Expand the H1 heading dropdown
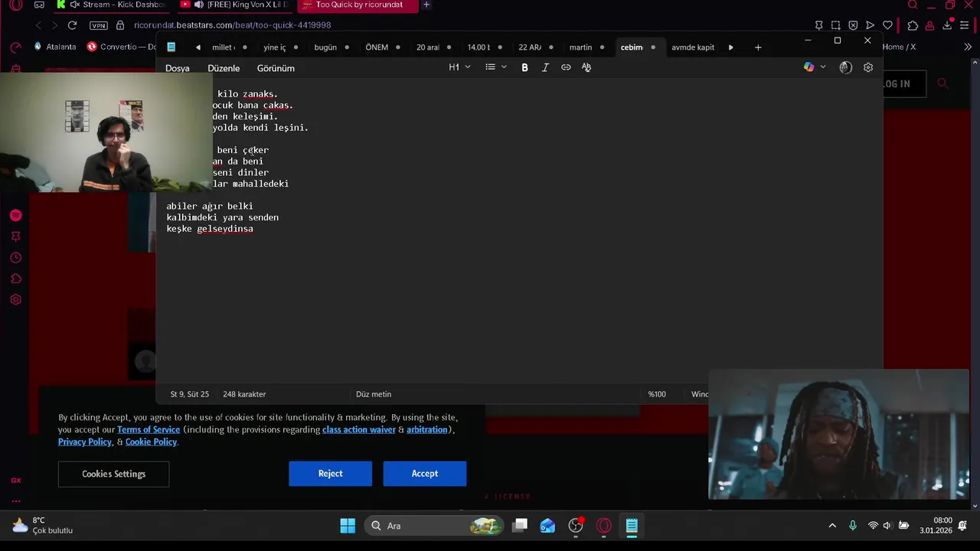 [459, 67]
